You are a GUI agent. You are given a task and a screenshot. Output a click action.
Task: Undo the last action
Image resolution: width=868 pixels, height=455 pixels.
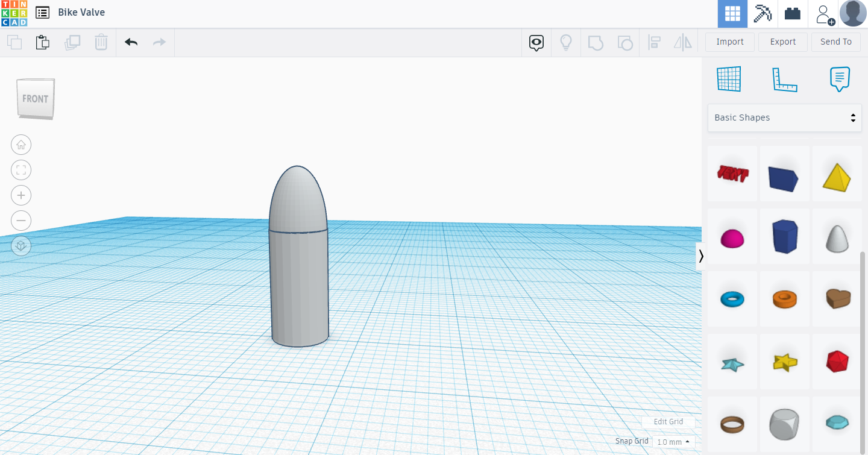(x=131, y=42)
